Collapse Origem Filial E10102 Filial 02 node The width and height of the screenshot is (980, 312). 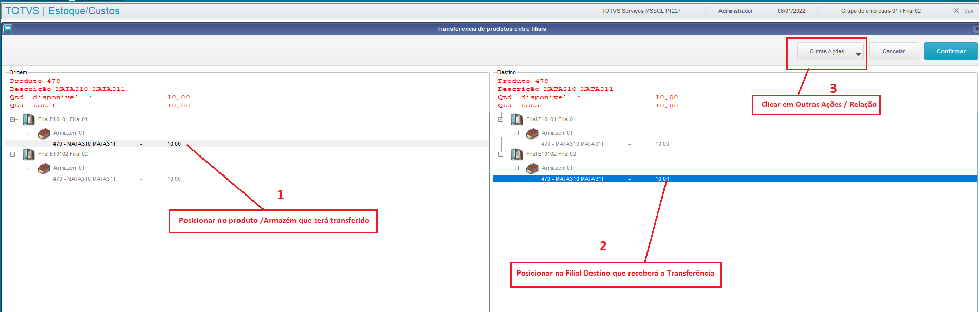point(13,154)
